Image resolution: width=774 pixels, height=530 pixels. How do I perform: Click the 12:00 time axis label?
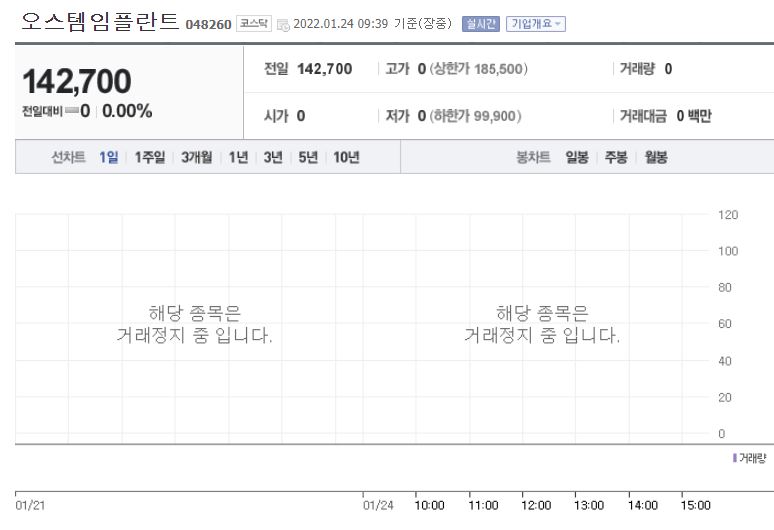click(x=536, y=505)
